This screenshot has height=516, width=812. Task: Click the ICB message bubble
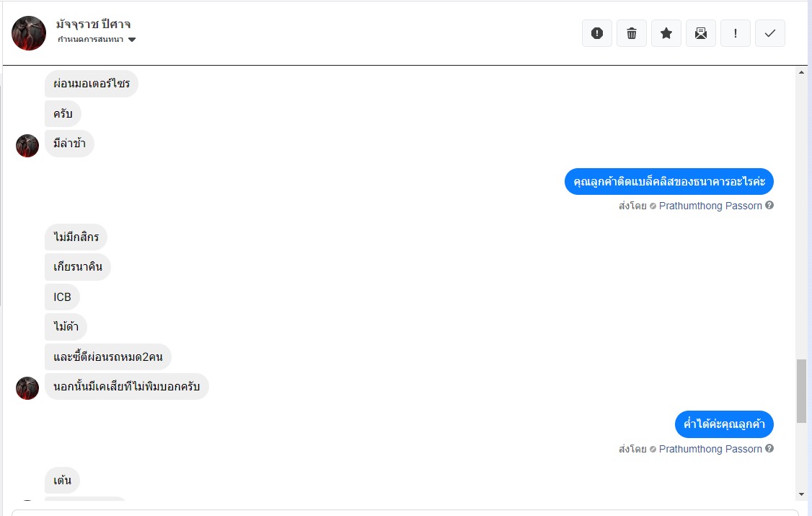pyautogui.click(x=63, y=297)
